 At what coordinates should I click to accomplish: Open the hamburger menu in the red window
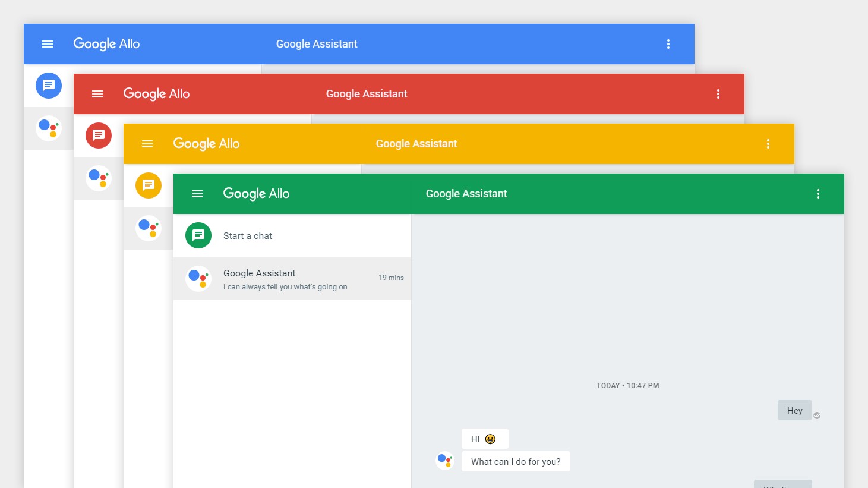tap(97, 94)
